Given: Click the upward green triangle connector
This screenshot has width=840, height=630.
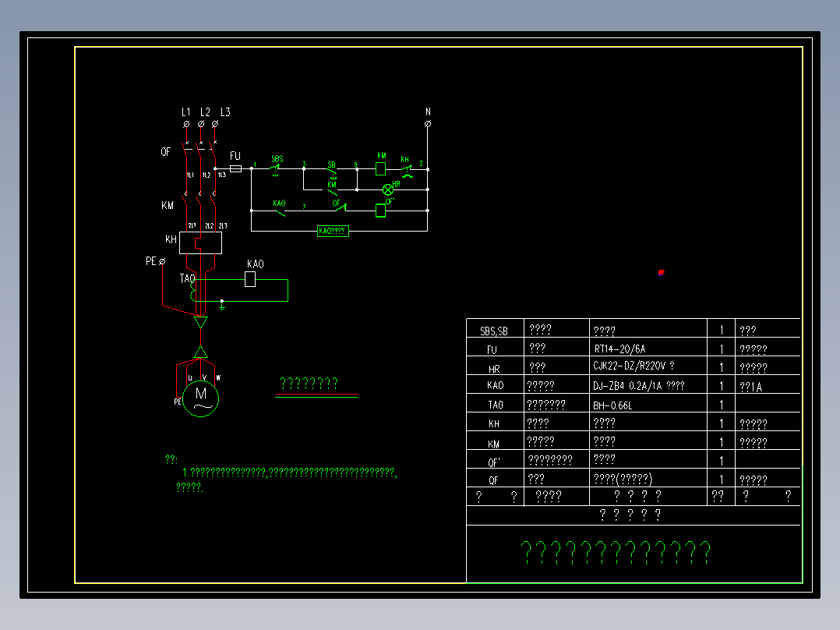Looking at the screenshot, I should [200, 352].
